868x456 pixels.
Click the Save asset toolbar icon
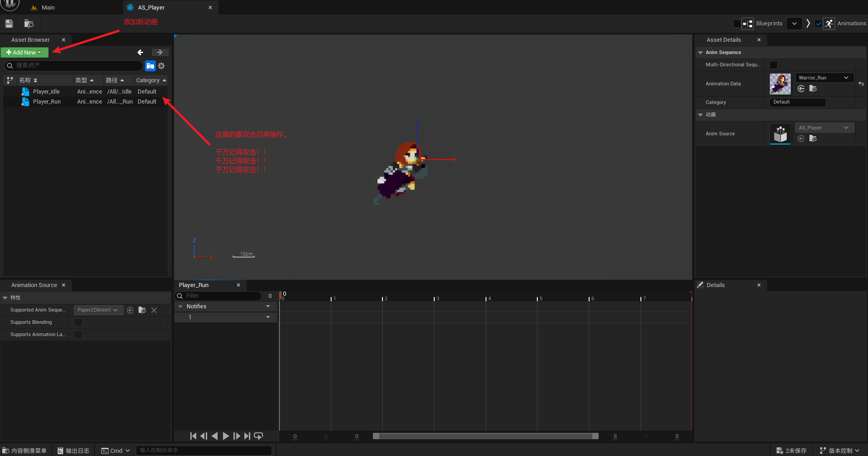pyautogui.click(x=9, y=24)
